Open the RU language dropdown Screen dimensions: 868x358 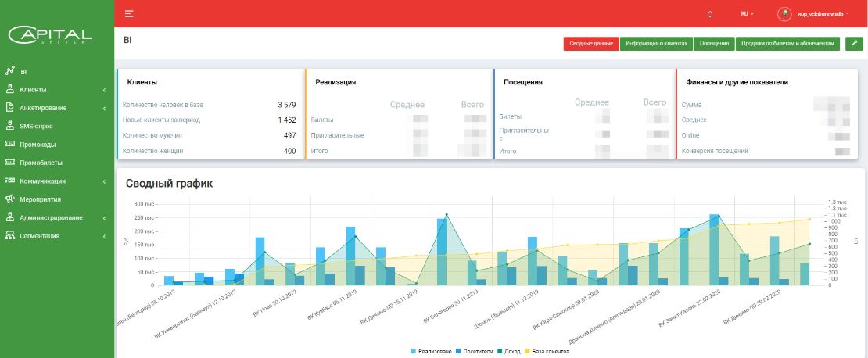tap(747, 14)
